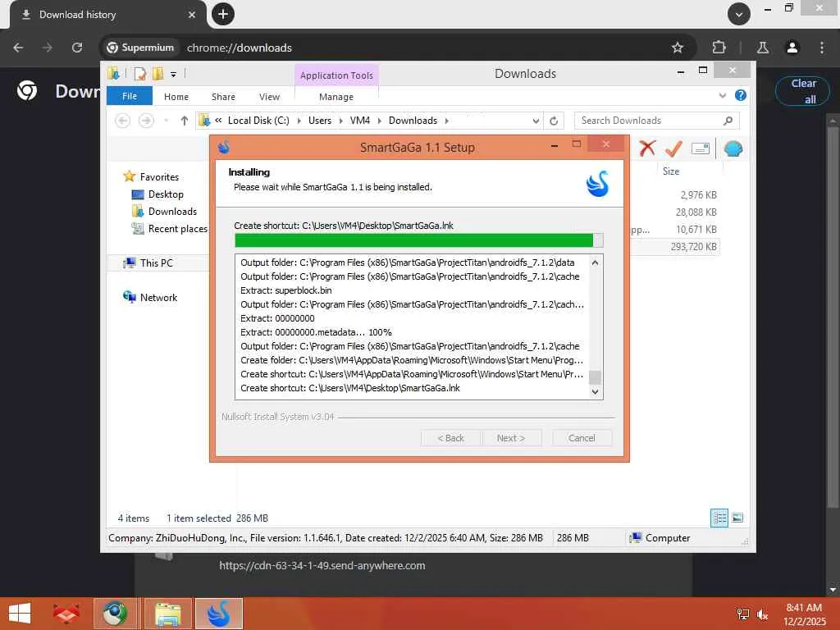This screenshot has height=630, width=840.
Task: Click the green installation progress bar
Action: click(x=418, y=240)
